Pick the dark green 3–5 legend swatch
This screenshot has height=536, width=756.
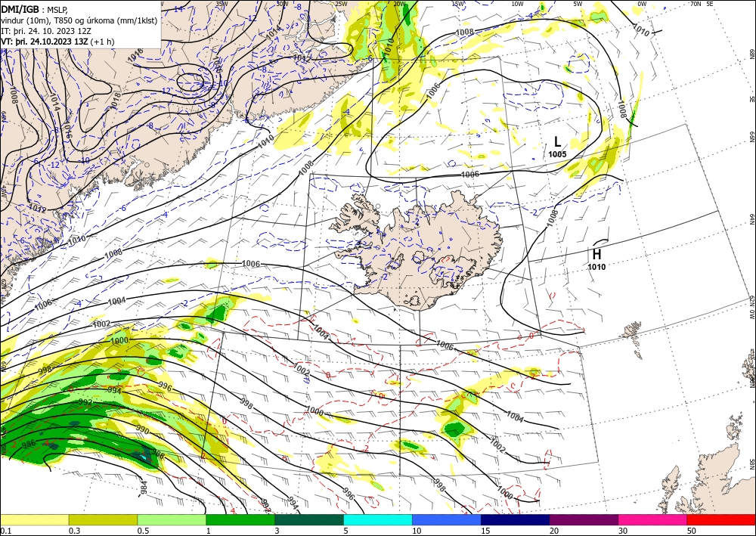[x=309, y=519]
